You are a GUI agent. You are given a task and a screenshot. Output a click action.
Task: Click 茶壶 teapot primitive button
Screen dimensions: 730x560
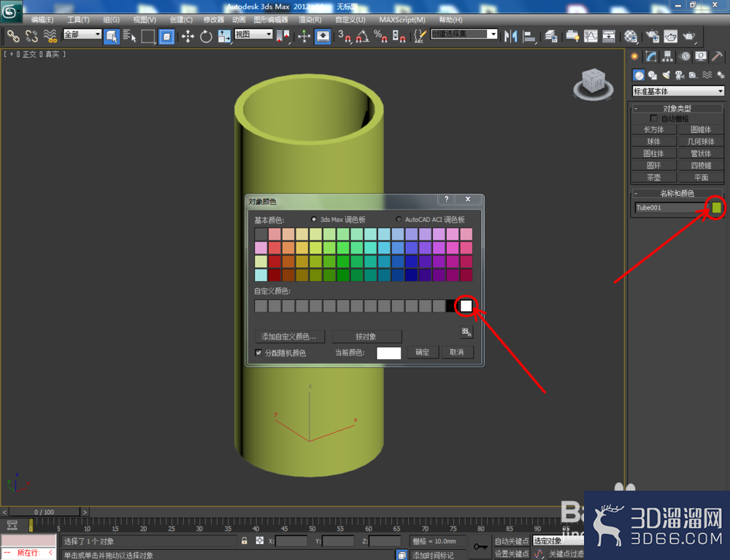click(x=654, y=177)
